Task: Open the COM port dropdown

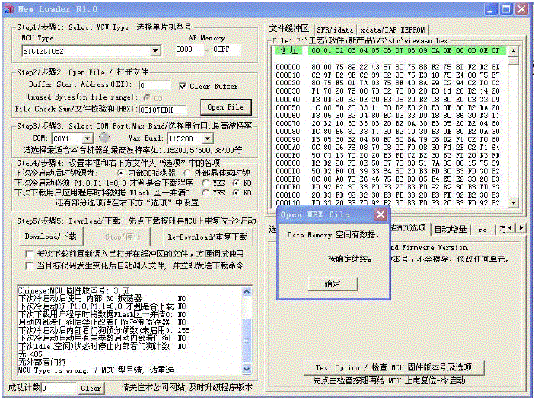Action: tap(88, 139)
